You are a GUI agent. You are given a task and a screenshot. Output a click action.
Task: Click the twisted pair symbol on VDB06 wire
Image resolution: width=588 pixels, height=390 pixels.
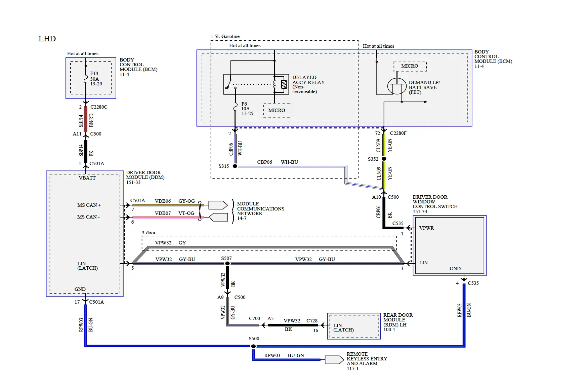point(199,205)
